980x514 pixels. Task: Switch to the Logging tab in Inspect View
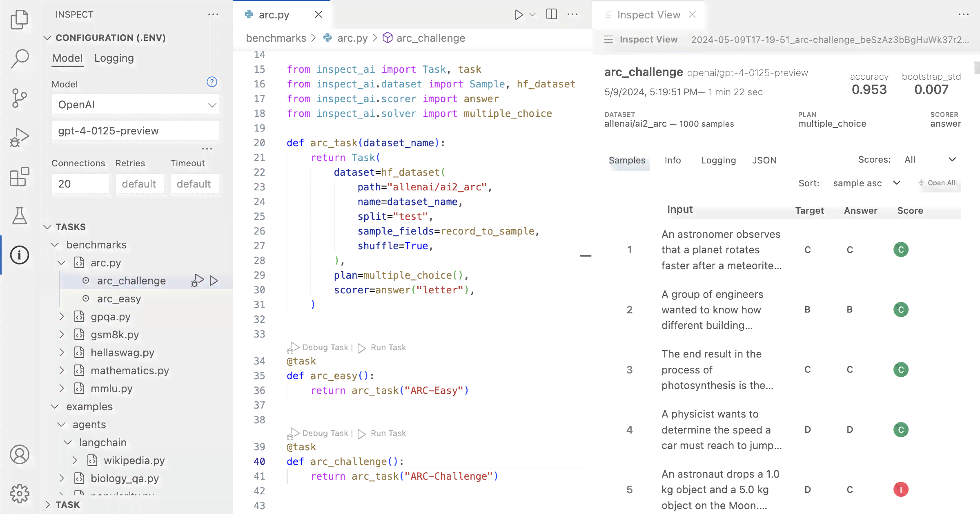[718, 160]
